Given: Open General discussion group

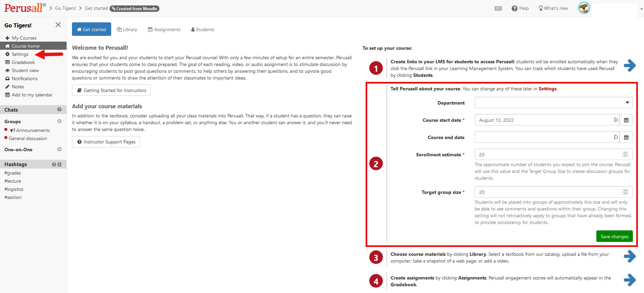Looking at the screenshot, I should click(28, 138).
